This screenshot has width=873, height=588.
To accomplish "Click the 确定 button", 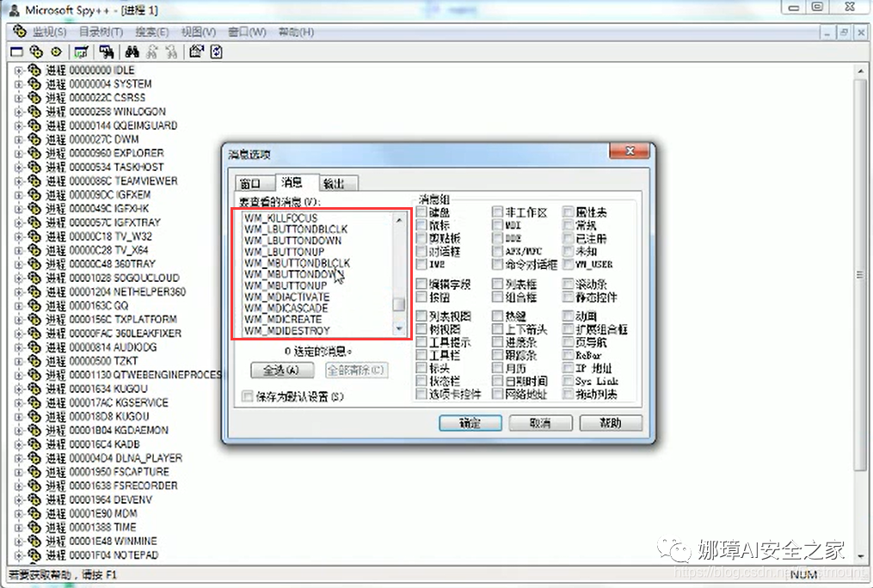I will pyautogui.click(x=470, y=423).
